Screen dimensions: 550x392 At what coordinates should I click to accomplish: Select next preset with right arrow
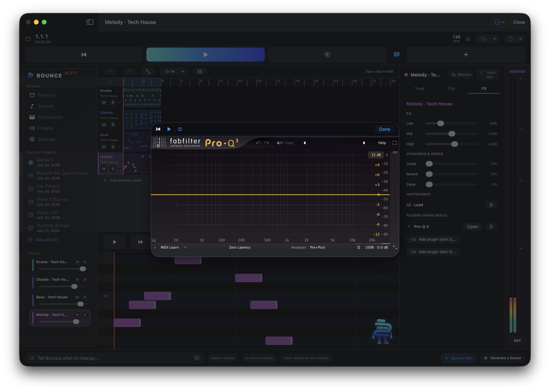coord(364,143)
